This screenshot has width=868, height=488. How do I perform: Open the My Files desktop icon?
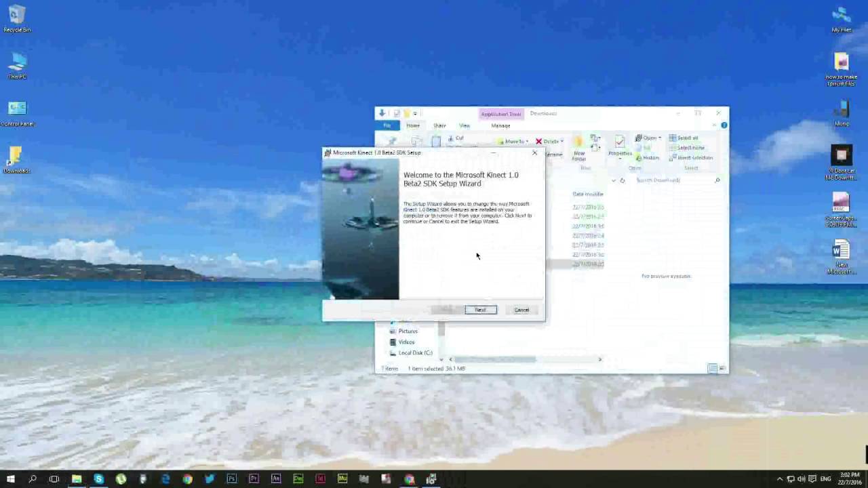[842, 19]
